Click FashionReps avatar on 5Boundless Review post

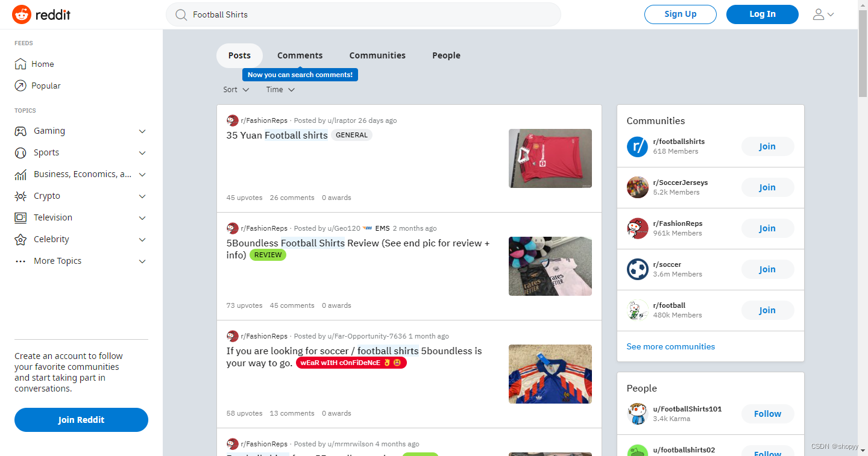(232, 228)
